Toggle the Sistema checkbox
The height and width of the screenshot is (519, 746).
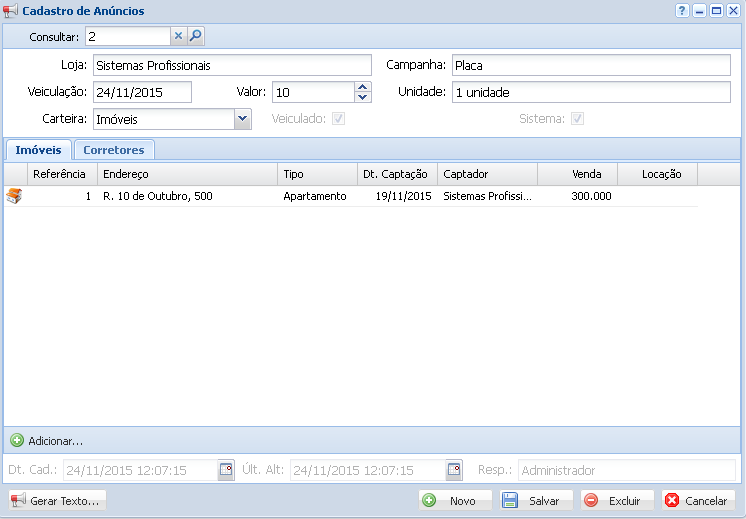tap(577, 119)
